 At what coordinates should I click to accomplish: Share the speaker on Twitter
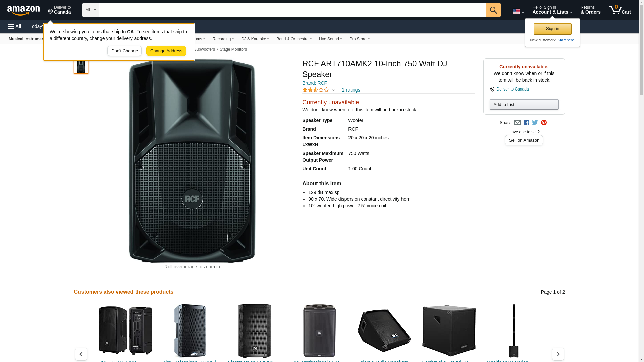pos(535,123)
